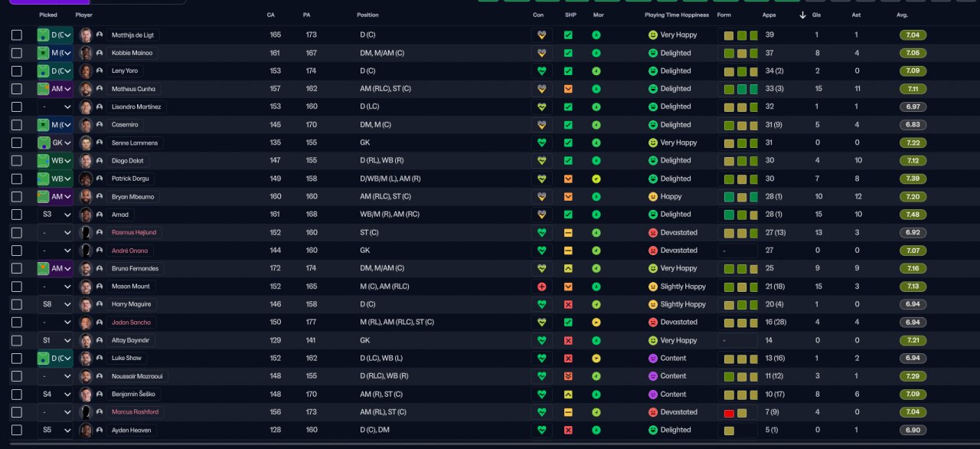This screenshot has height=449, width=980.
Task: Click match sharpness icon for Matheus Cunha
Action: 568,89
